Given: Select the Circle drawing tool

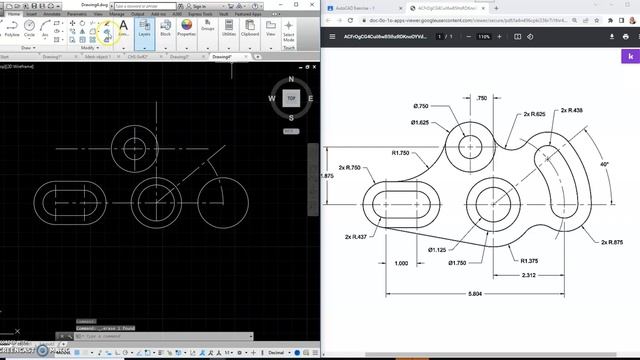Looking at the screenshot, I should click(29, 28).
